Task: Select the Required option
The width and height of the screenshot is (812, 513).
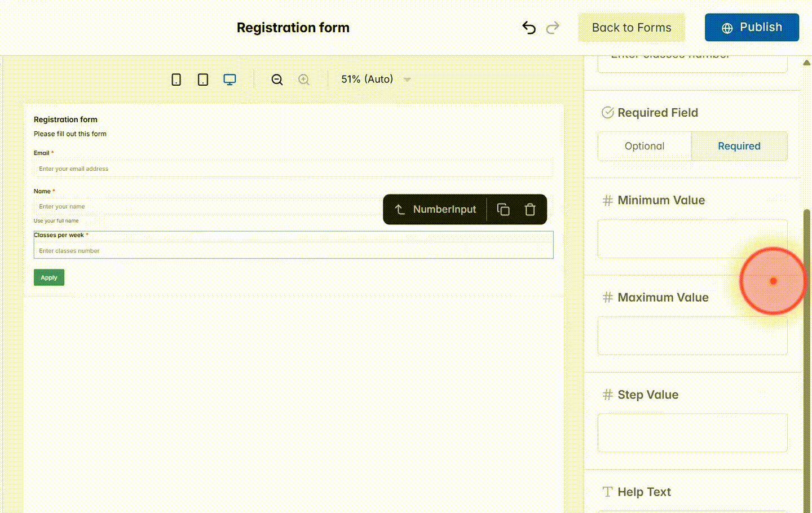Action: (x=739, y=145)
